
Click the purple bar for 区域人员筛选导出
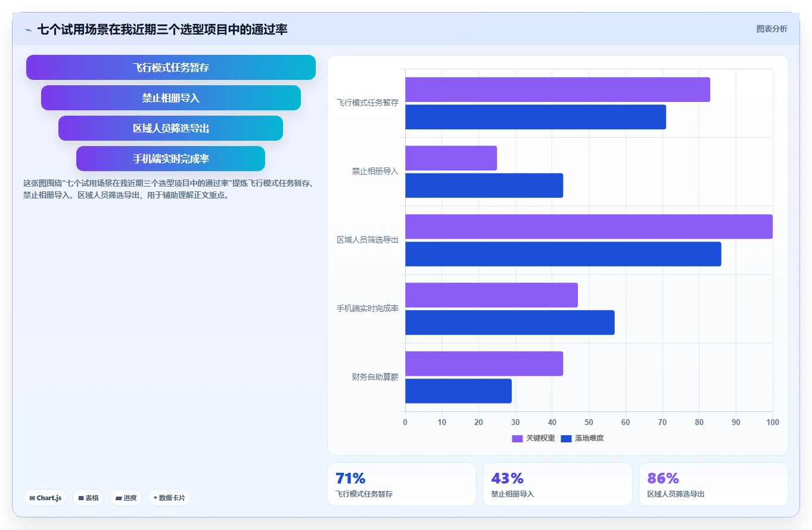[589, 227]
